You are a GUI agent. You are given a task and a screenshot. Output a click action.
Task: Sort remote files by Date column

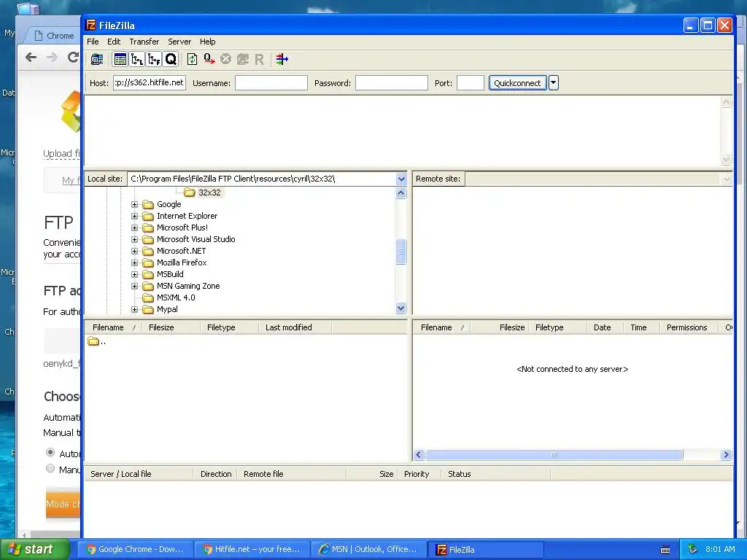click(x=605, y=327)
